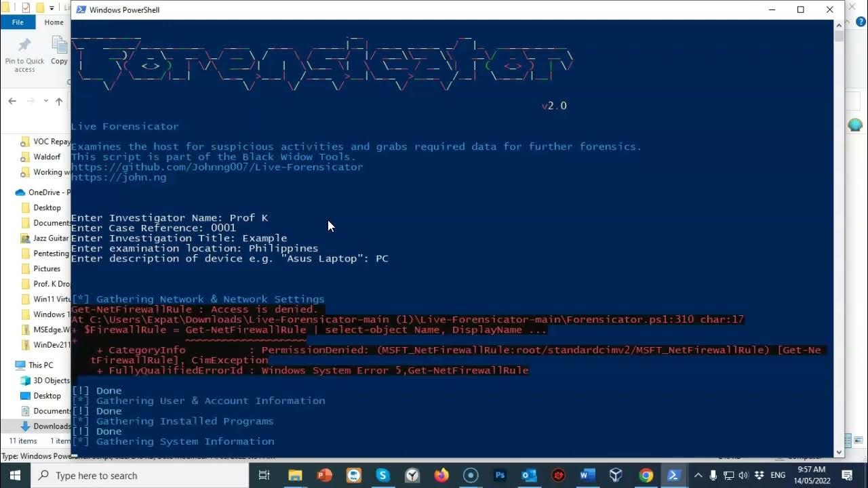Screen dimensions: 868x488
Task: Open the Dropbox tray icon
Action: coord(759,475)
